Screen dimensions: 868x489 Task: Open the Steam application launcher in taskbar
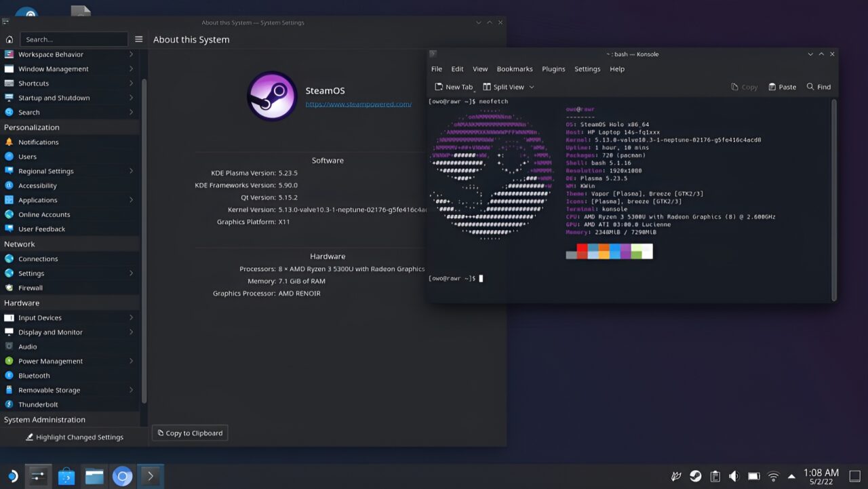(12, 476)
